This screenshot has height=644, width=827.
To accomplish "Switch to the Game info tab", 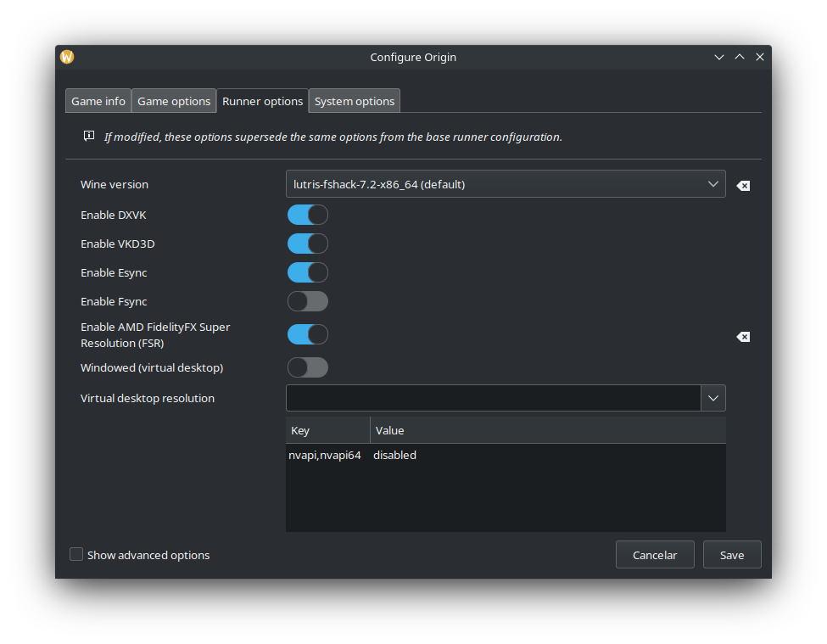I will coord(98,101).
